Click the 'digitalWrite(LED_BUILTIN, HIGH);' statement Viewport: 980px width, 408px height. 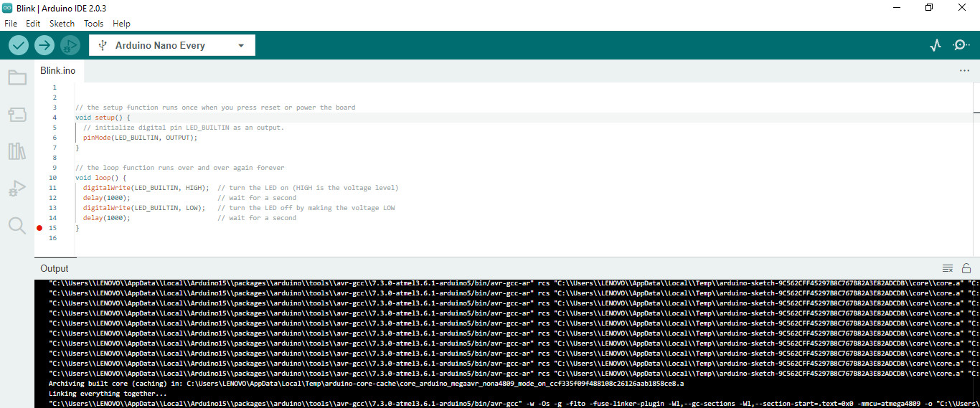click(146, 188)
